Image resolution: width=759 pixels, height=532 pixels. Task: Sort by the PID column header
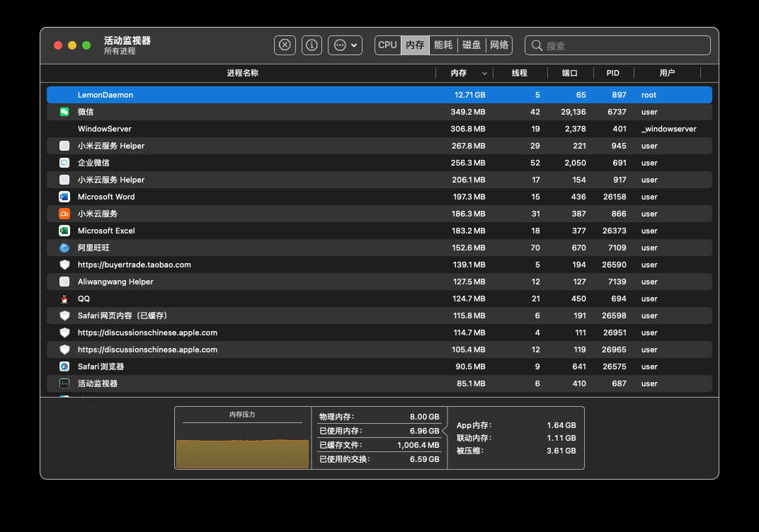point(613,73)
